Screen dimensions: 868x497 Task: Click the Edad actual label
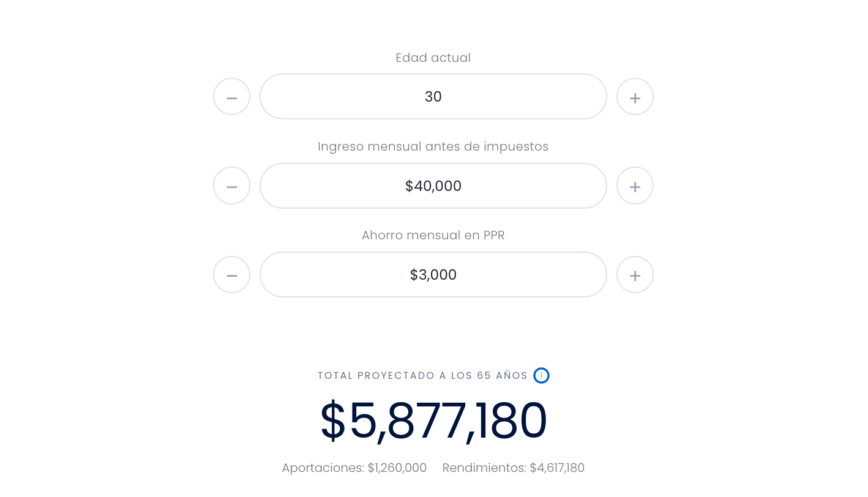click(433, 58)
